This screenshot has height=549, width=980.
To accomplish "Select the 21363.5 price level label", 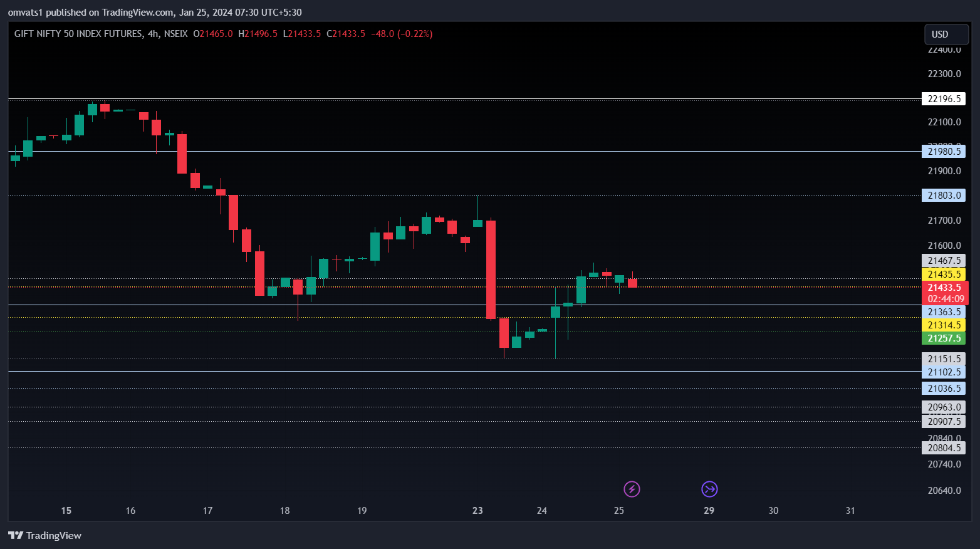I will pos(944,312).
